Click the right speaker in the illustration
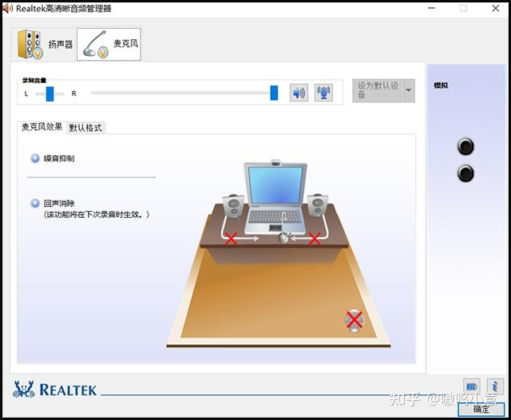511x420 pixels. click(x=318, y=205)
